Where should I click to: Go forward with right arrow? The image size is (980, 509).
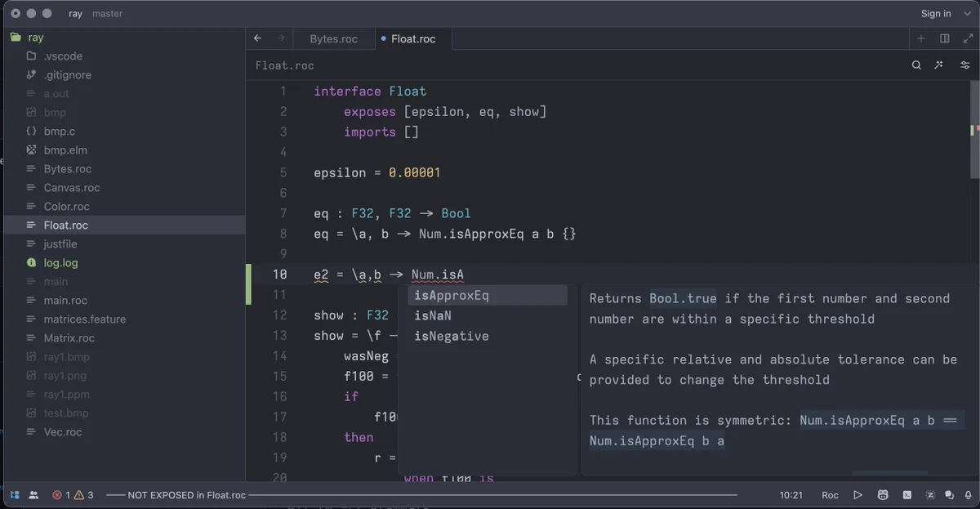pyautogui.click(x=281, y=38)
